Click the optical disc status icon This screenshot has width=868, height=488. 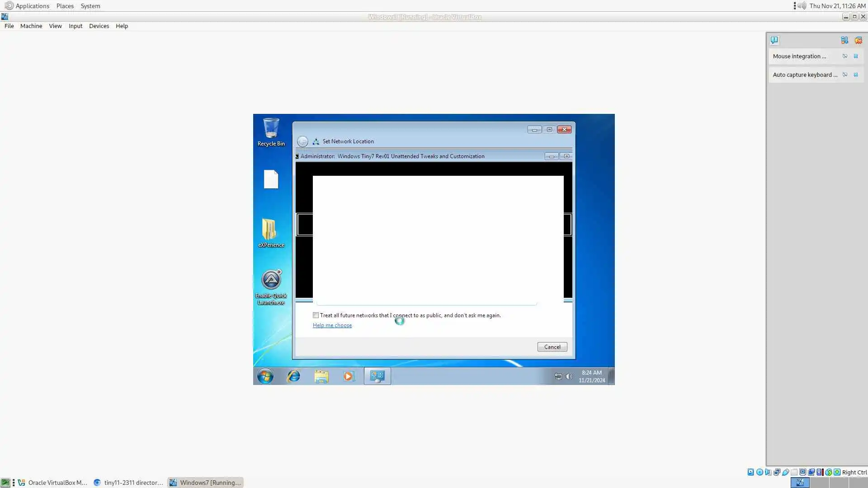pyautogui.click(x=759, y=472)
